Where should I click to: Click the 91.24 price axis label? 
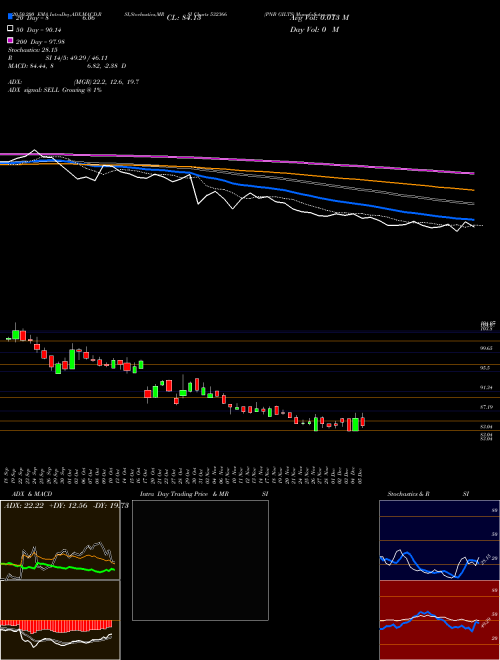click(x=486, y=387)
